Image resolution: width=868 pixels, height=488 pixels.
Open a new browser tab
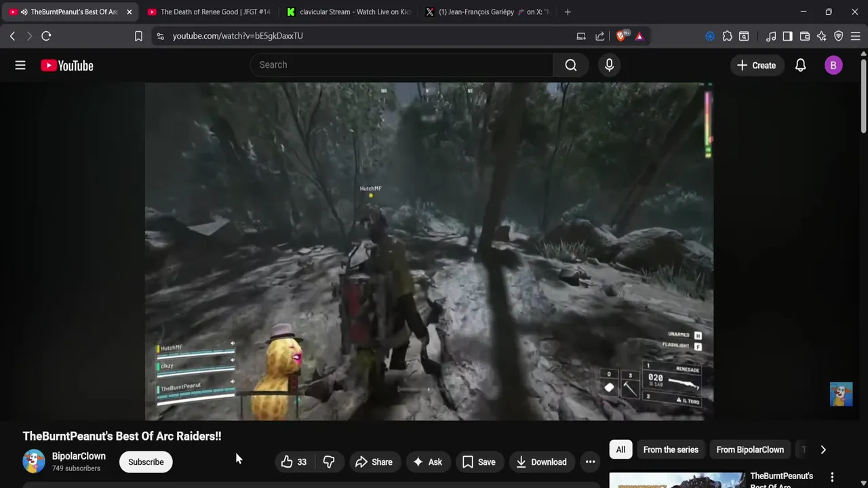tap(568, 12)
